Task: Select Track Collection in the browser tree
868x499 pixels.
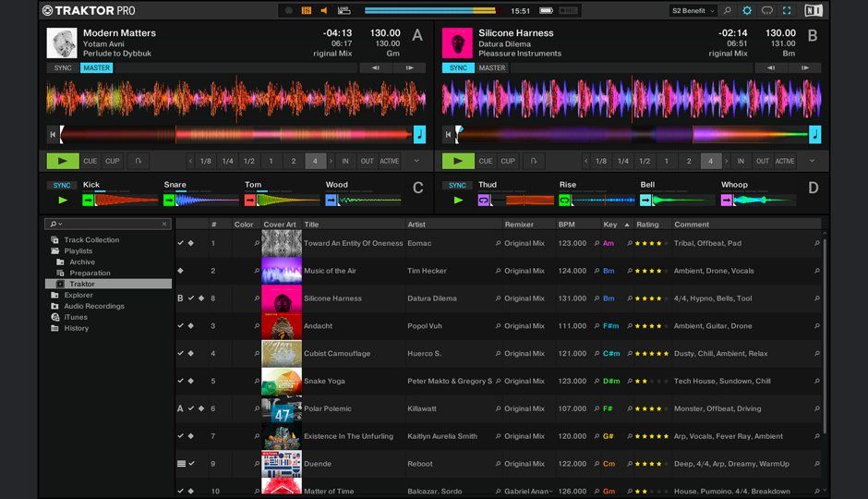Action: pyautogui.click(x=90, y=239)
